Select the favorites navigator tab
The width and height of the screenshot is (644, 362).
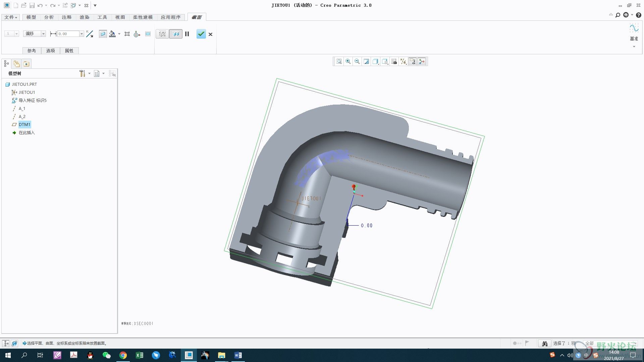point(26,63)
